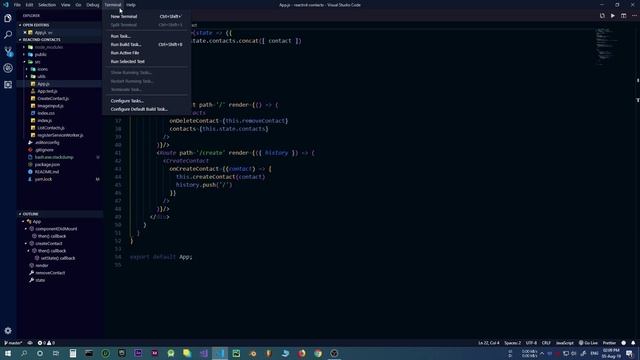
Task: Open the Explorer view in activity bar
Action: [x=8, y=18]
